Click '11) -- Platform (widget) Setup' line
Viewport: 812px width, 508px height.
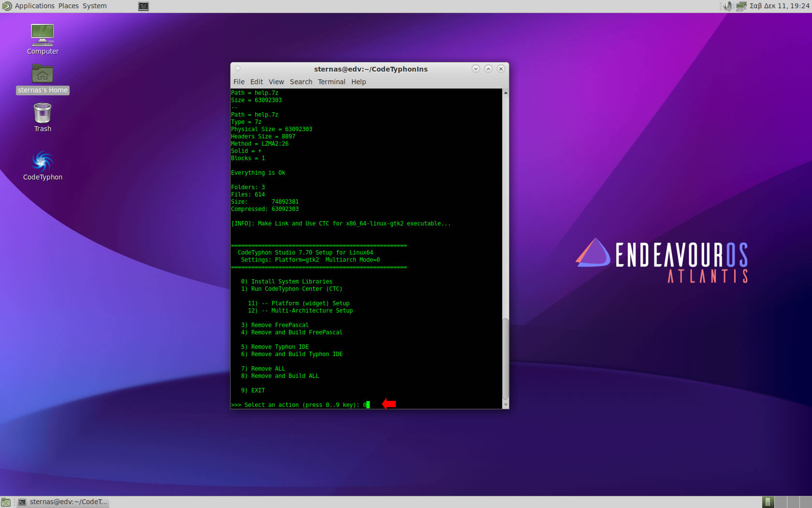click(x=299, y=303)
